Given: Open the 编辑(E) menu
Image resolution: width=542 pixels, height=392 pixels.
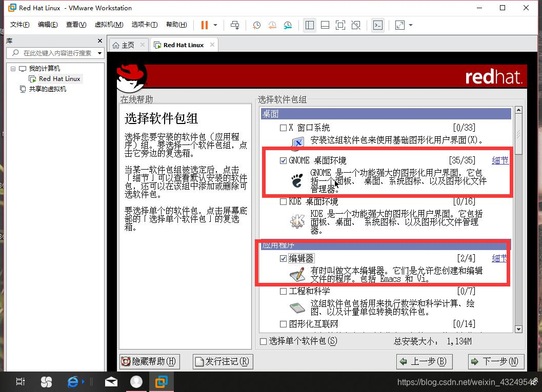Looking at the screenshot, I should pos(48,25).
